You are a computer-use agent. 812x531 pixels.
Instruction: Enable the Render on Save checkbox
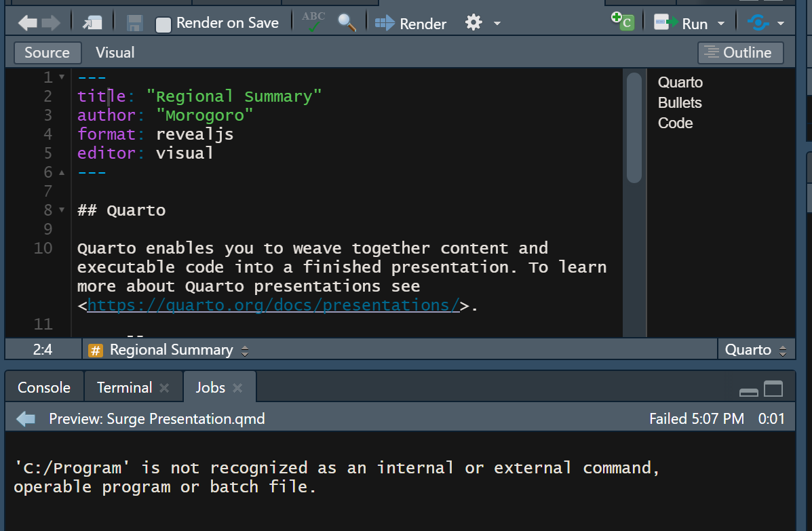click(163, 24)
